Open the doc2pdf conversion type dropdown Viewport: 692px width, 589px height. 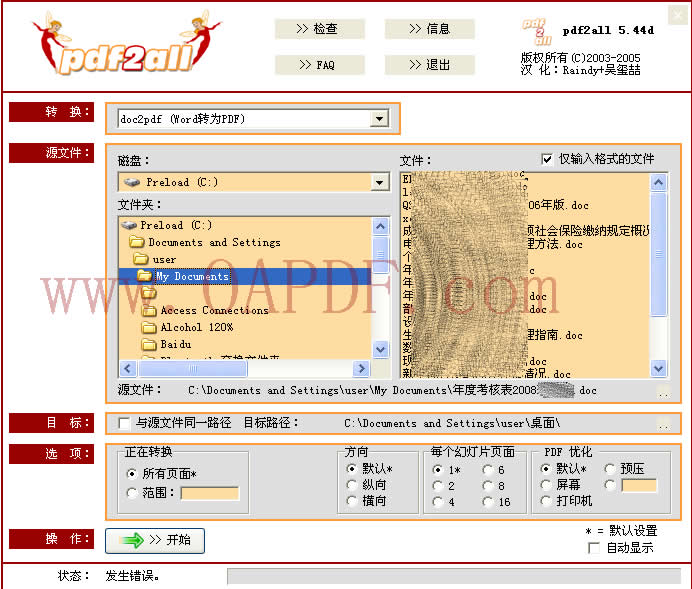(380, 119)
